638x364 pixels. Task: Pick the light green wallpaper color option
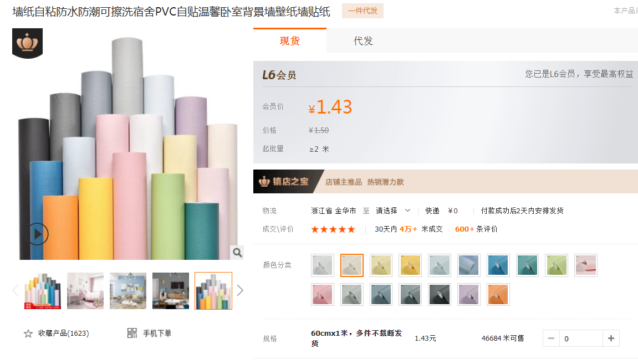point(557,265)
